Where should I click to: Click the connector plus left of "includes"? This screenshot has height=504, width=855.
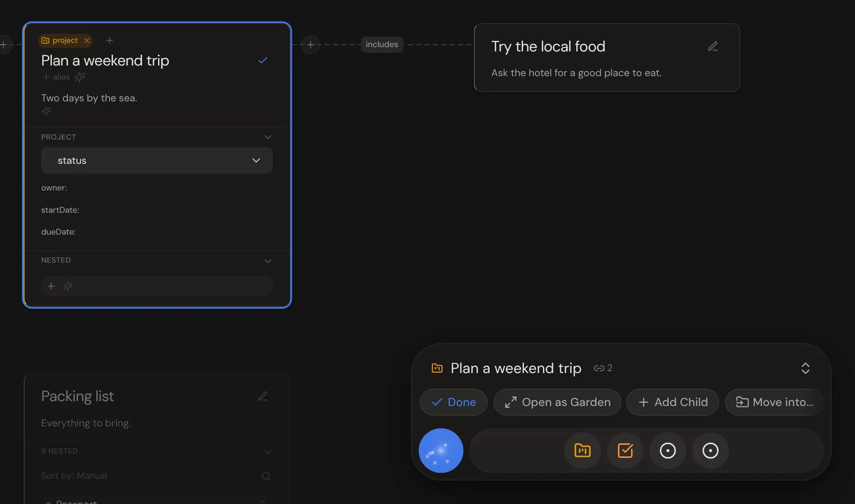click(311, 45)
